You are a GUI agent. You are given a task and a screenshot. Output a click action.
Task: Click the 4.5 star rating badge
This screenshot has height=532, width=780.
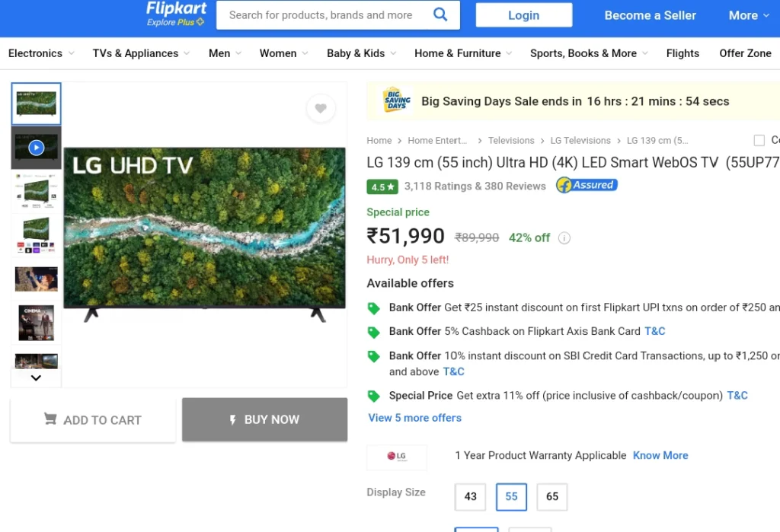pyautogui.click(x=382, y=186)
